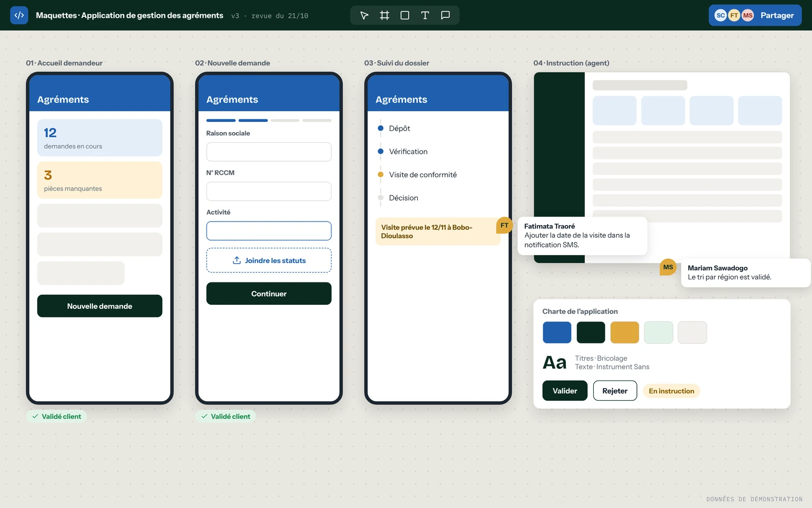Image resolution: width=812 pixels, height=508 pixels.
Task: Click the upload icon in Joindre les statuts
Action: pyautogui.click(x=236, y=260)
